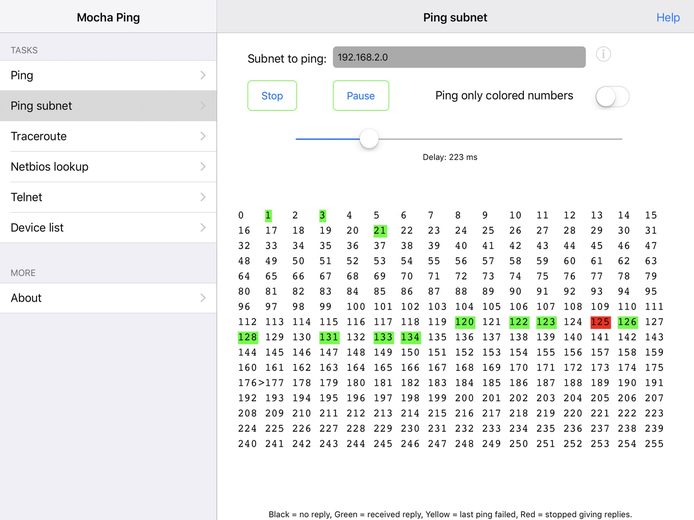The width and height of the screenshot is (694, 520).
Task: Toggle Ping only colored numbers switch
Action: click(612, 96)
